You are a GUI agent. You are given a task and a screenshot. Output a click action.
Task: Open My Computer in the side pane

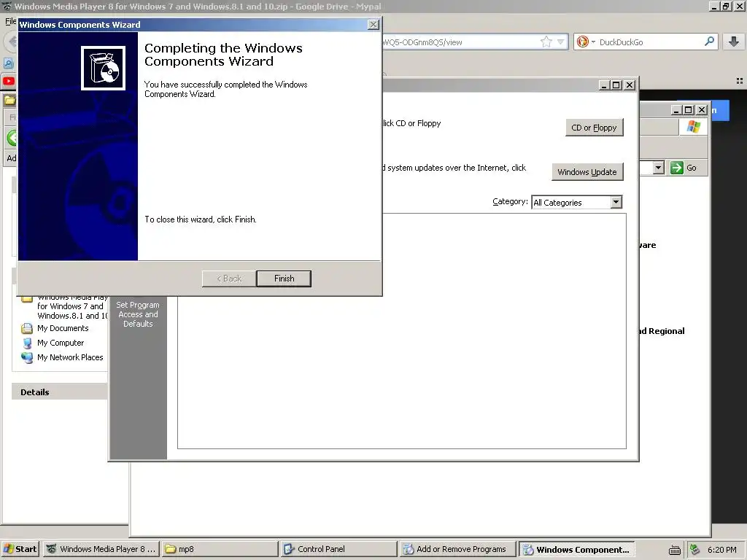pos(61,343)
